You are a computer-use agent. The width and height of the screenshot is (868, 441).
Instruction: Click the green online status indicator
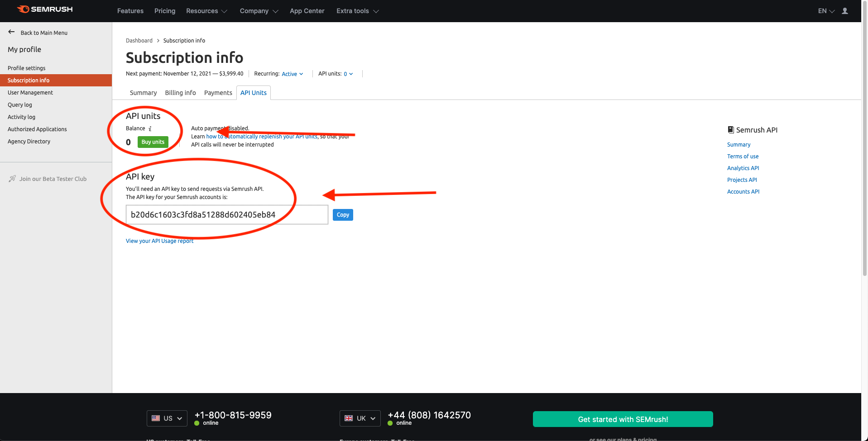point(196,423)
